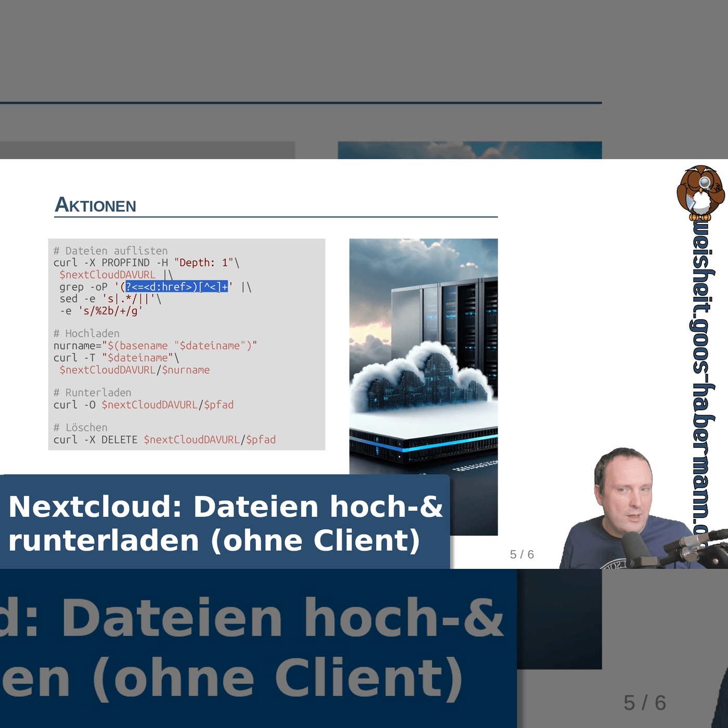Click the owl logo with magnifying glass
The width and height of the screenshot is (728, 728).
click(x=700, y=192)
